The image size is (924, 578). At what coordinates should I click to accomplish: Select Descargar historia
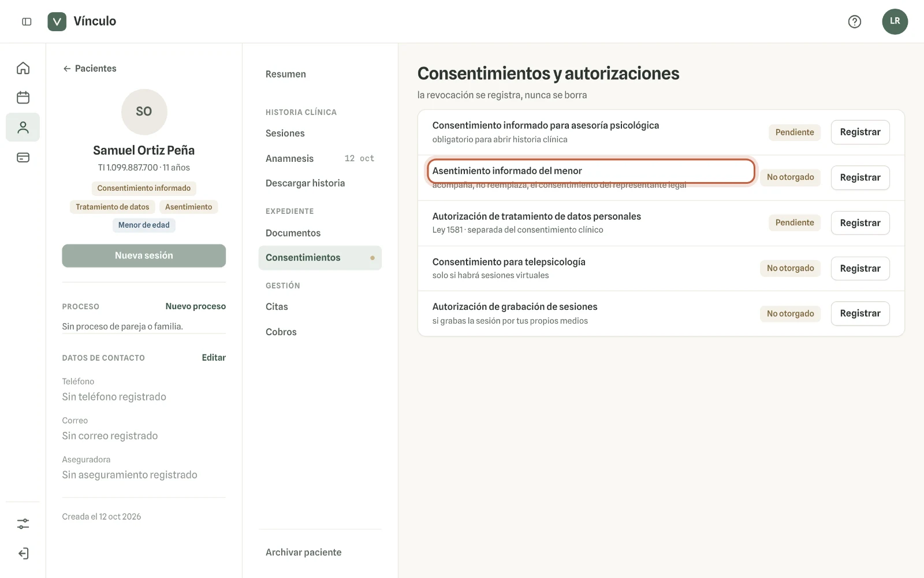point(320,183)
